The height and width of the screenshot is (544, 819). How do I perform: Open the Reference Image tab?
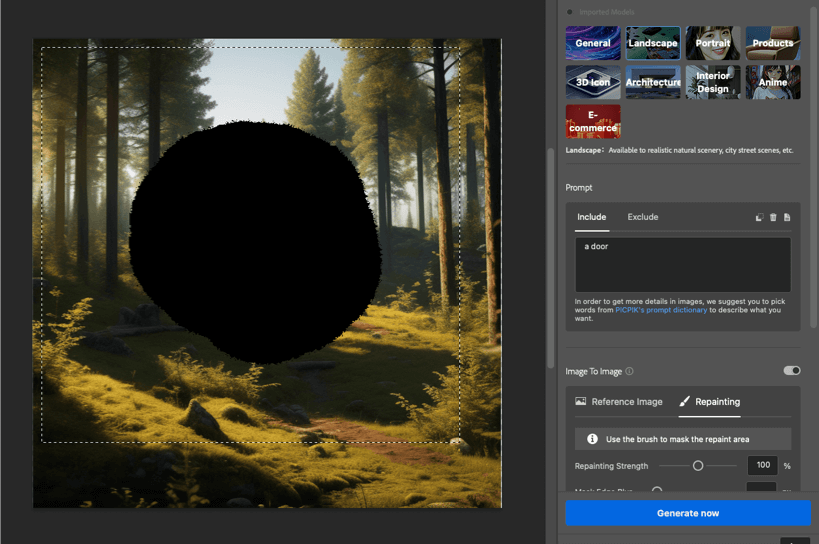coord(619,402)
